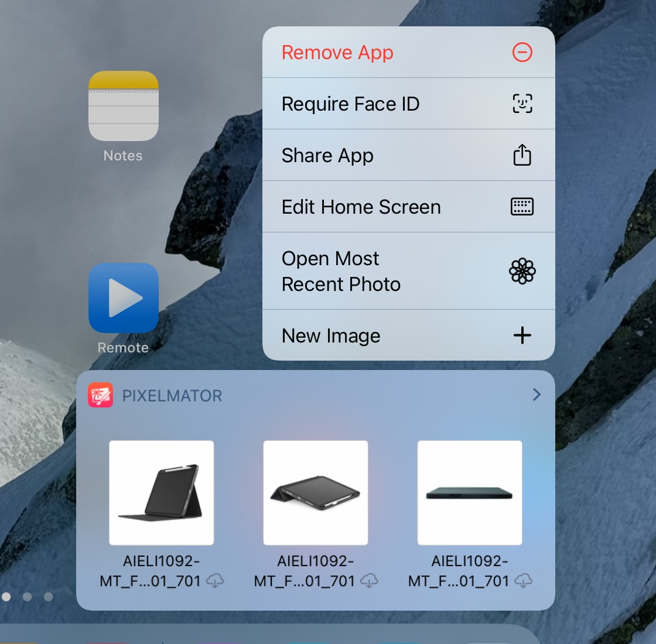Image resolution: width=656 pixels, height=644 pixels.
Task: Select Share App menu entry
Action: pos(409,155)
